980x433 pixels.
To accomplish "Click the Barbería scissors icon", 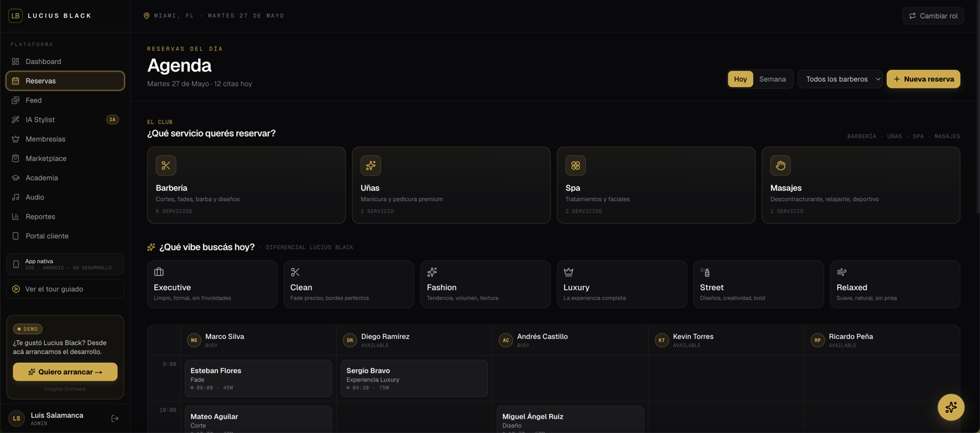I will tap(166, 165).
